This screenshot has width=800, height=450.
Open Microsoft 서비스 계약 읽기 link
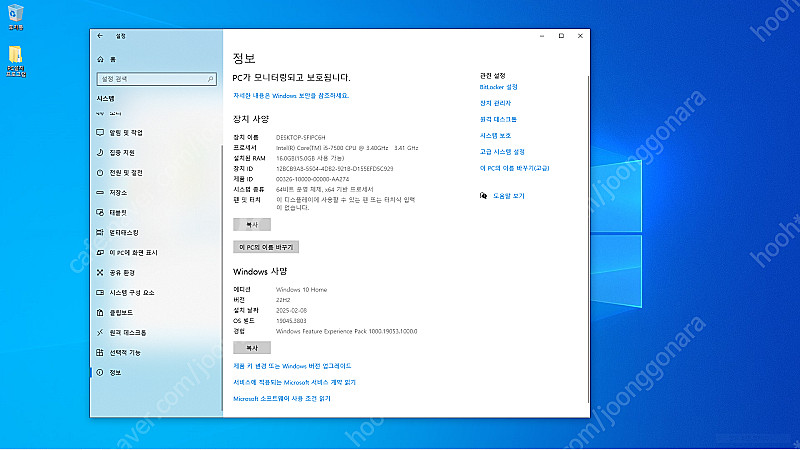(294, 382)
